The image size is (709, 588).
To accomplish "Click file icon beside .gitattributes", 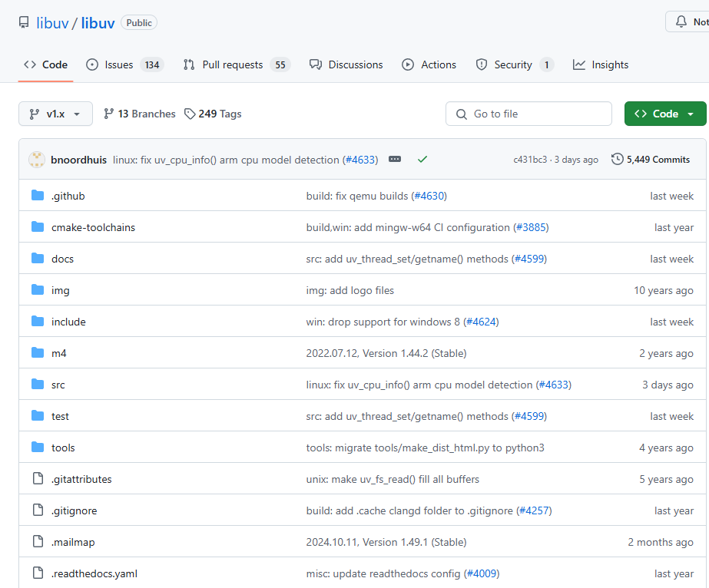I will point(38,478).
